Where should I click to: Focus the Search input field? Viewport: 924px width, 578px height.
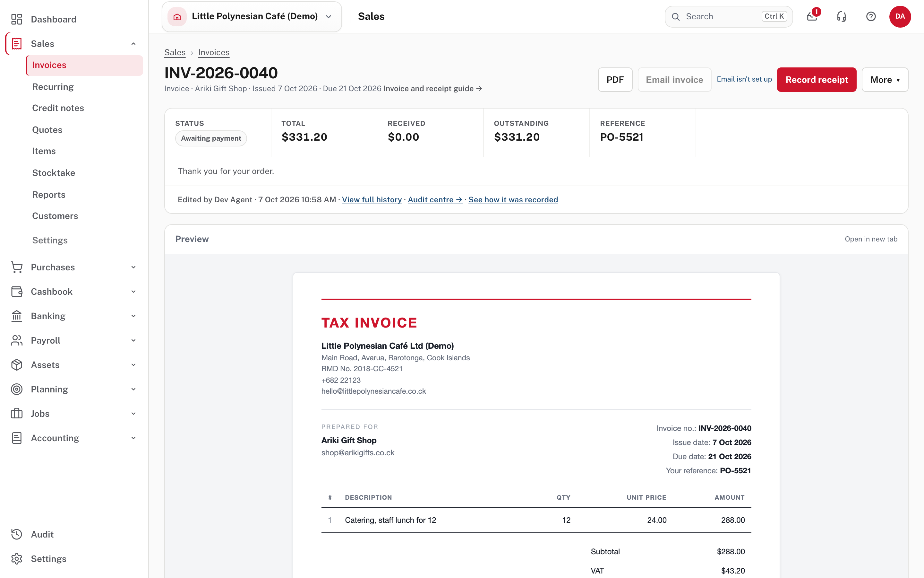point(729,16)
